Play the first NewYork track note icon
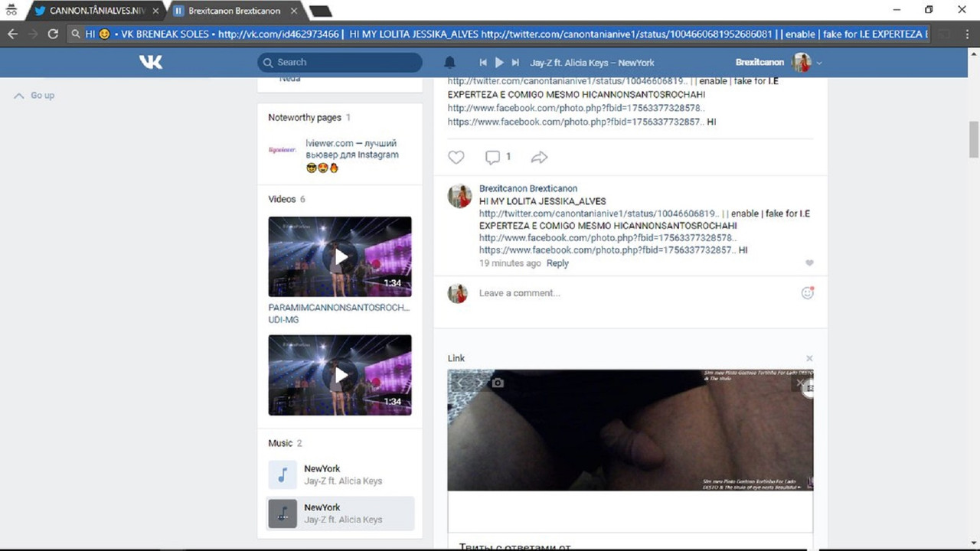This screenshot has height=551, width=980. tap(283, 474)
